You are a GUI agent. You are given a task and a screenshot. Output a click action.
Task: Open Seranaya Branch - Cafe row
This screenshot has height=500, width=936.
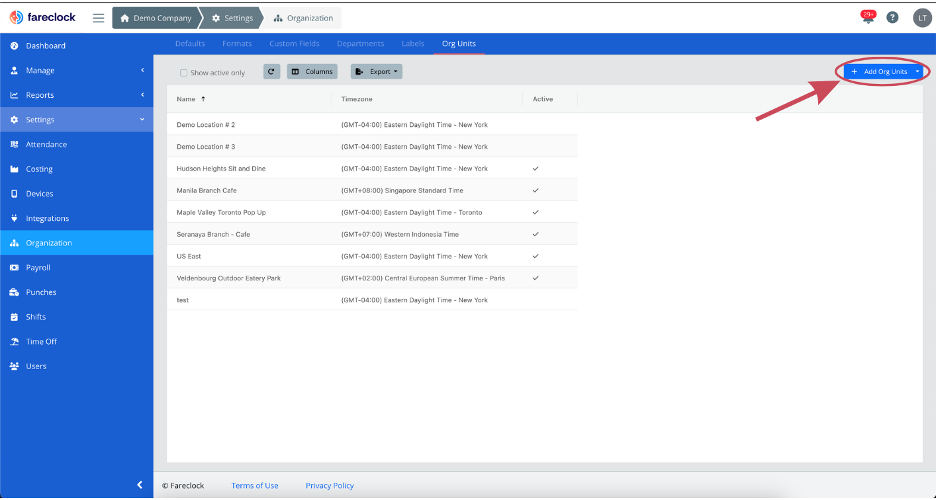click(x=372, y=234)
